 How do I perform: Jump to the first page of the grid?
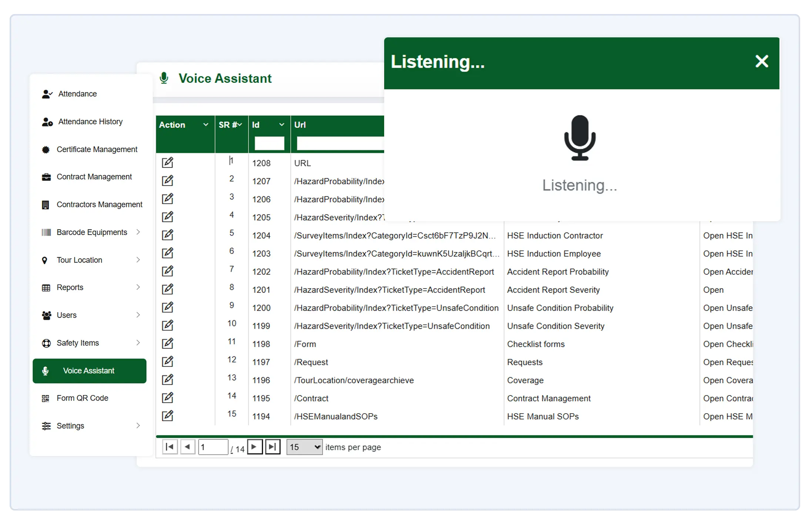[170, 447]
